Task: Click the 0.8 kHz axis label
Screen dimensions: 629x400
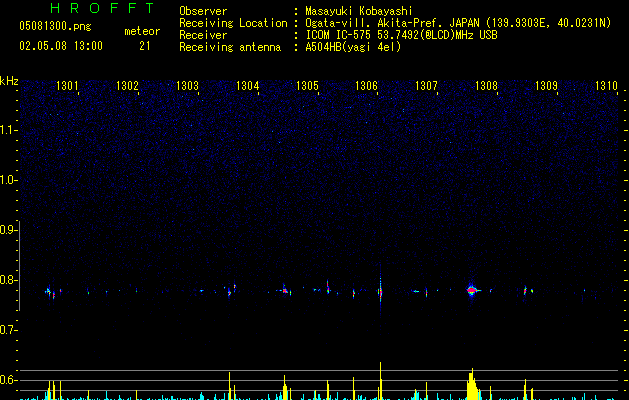Action: coord(8,280)
